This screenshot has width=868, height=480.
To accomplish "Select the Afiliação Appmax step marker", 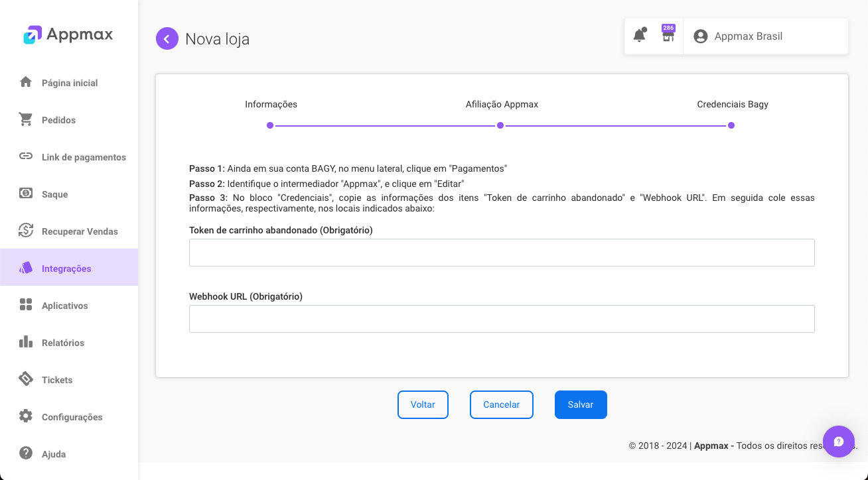I will [x=500, y=125].
